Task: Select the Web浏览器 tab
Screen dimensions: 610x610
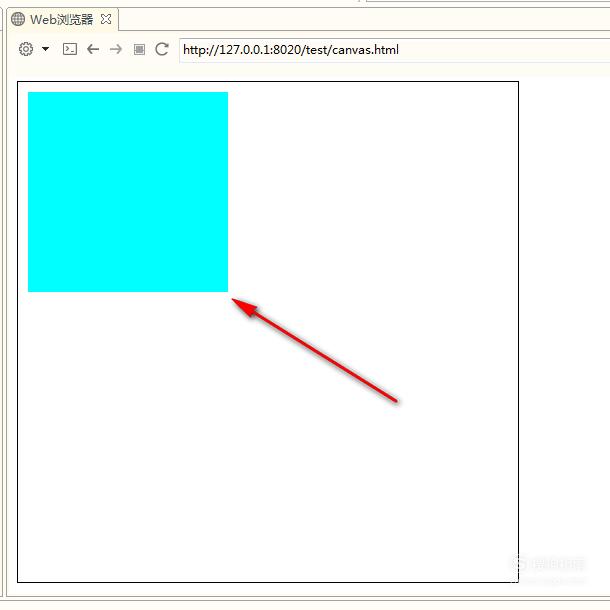Action: tap(62, 19)
